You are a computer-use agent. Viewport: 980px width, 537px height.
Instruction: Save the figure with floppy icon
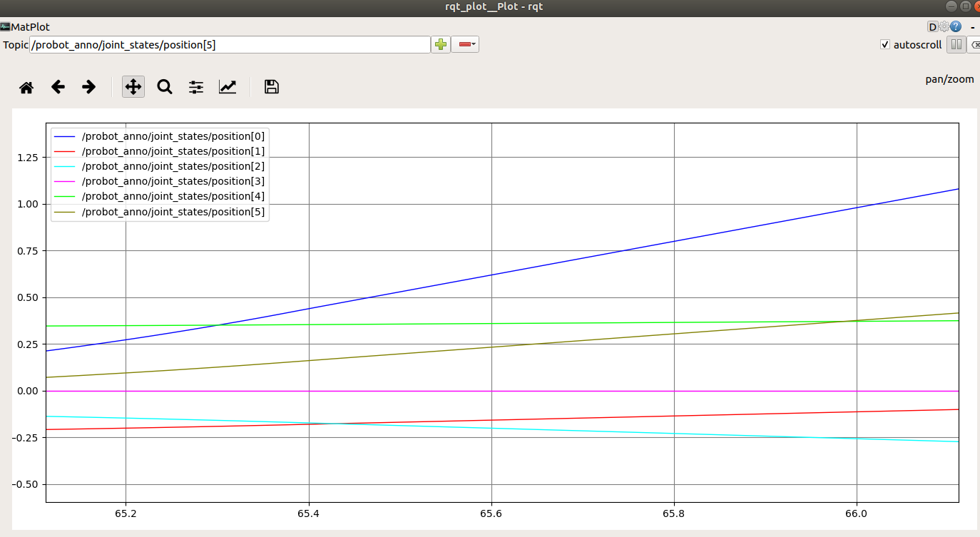tap(272, 87)
